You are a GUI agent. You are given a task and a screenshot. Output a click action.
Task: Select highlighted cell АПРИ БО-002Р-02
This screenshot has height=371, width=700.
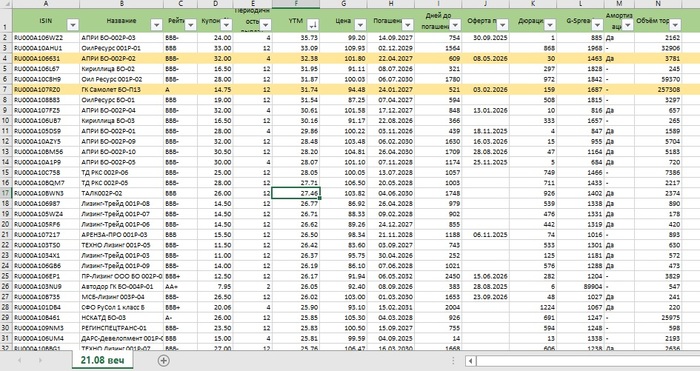click(x=121, y=58)
